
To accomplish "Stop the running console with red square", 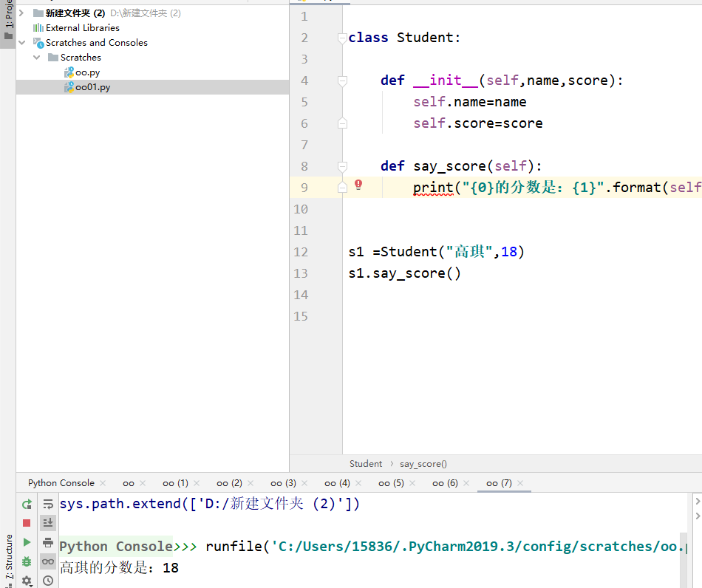I will (x=27, y=523).
